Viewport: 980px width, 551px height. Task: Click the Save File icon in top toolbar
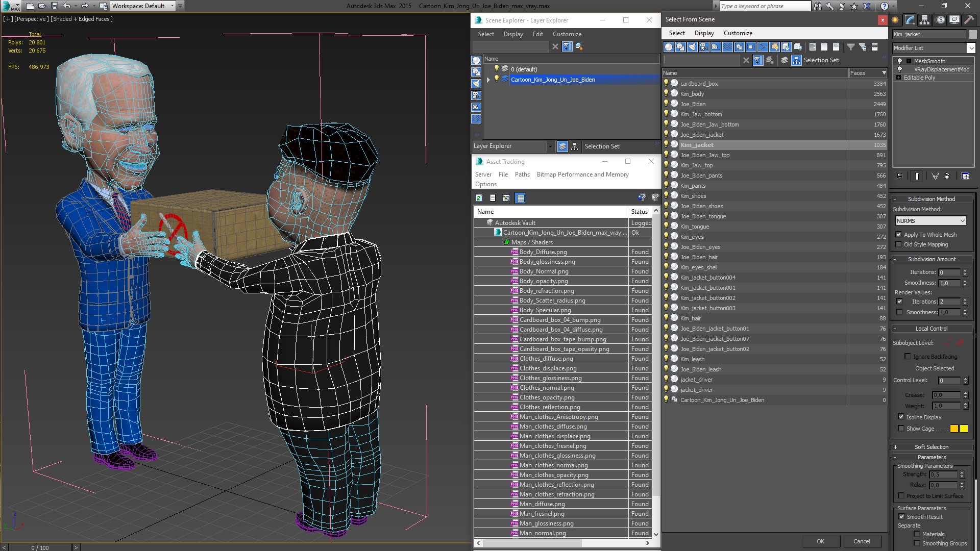click(55, 6)
